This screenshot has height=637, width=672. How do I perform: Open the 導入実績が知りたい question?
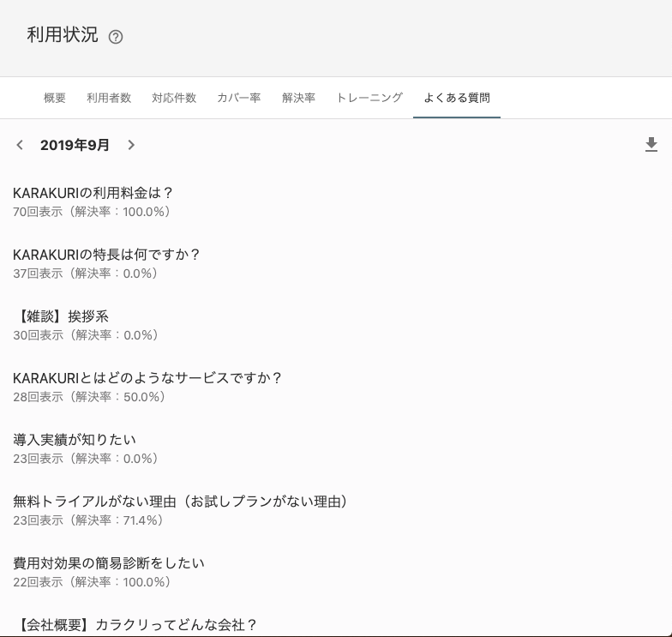coord(75,440)
